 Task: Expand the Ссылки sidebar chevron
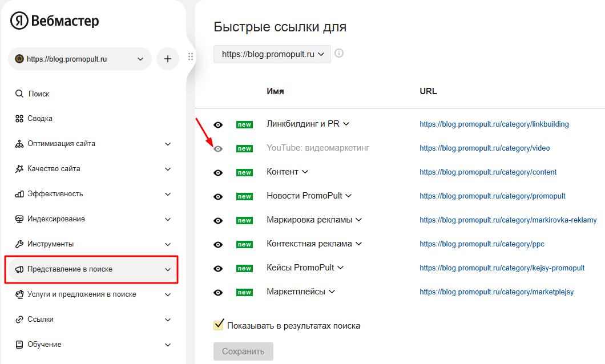click(168, 319)
